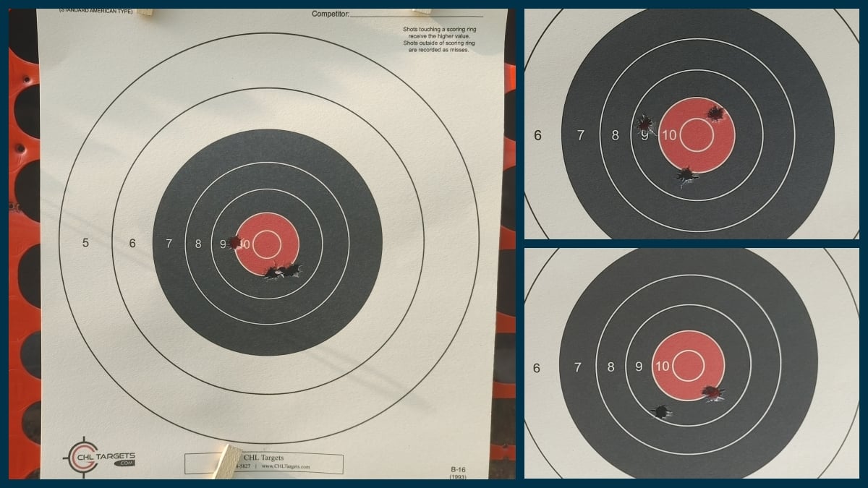
Task: Click the 6 label in bottom-right photo
Action: [536, 368]
